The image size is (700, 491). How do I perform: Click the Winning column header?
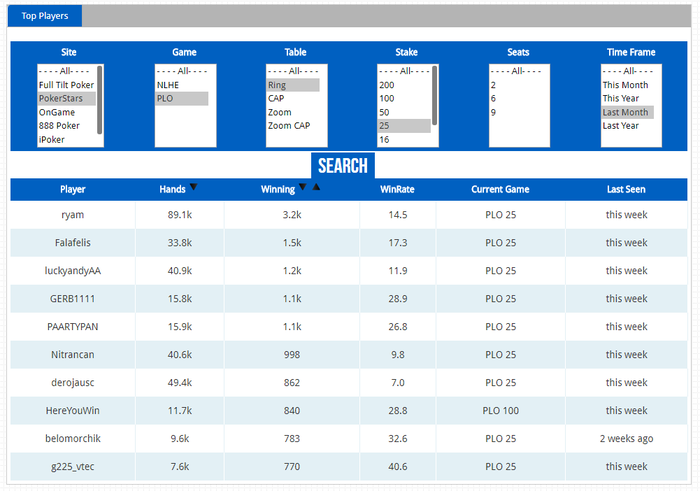[x=278, y=189]
